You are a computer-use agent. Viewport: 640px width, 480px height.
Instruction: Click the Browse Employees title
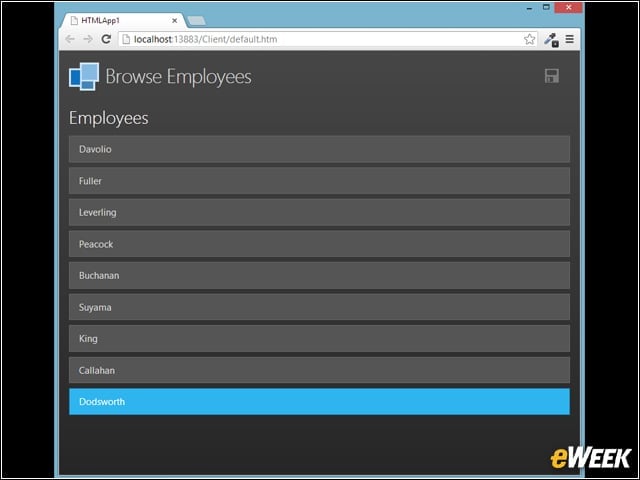(x=178, y=77)
